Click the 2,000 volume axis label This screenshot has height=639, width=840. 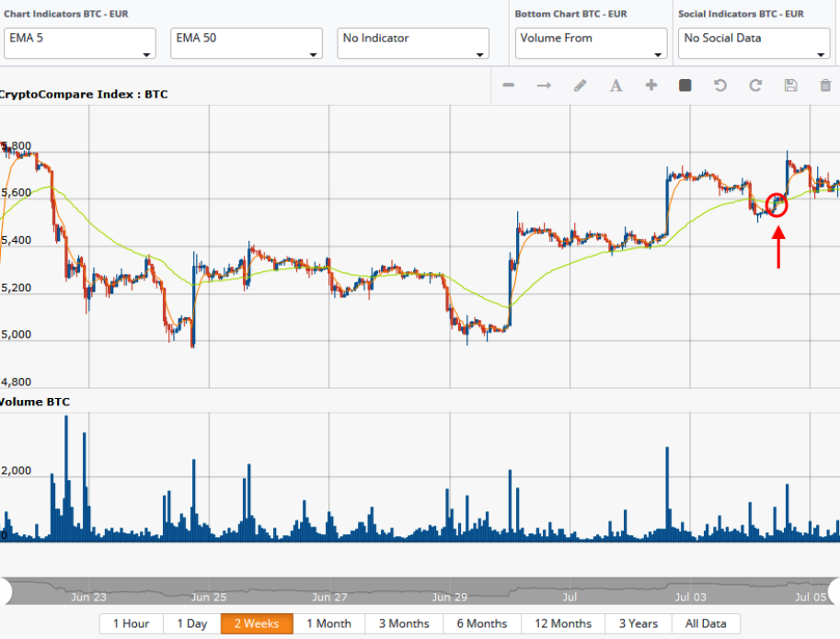click(16, 471)
